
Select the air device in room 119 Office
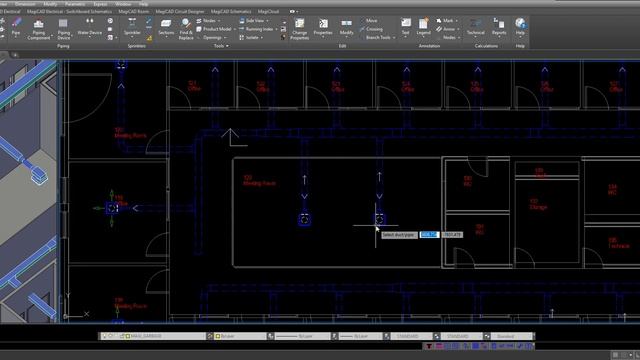pyautogui.click(x=112, y=208)
